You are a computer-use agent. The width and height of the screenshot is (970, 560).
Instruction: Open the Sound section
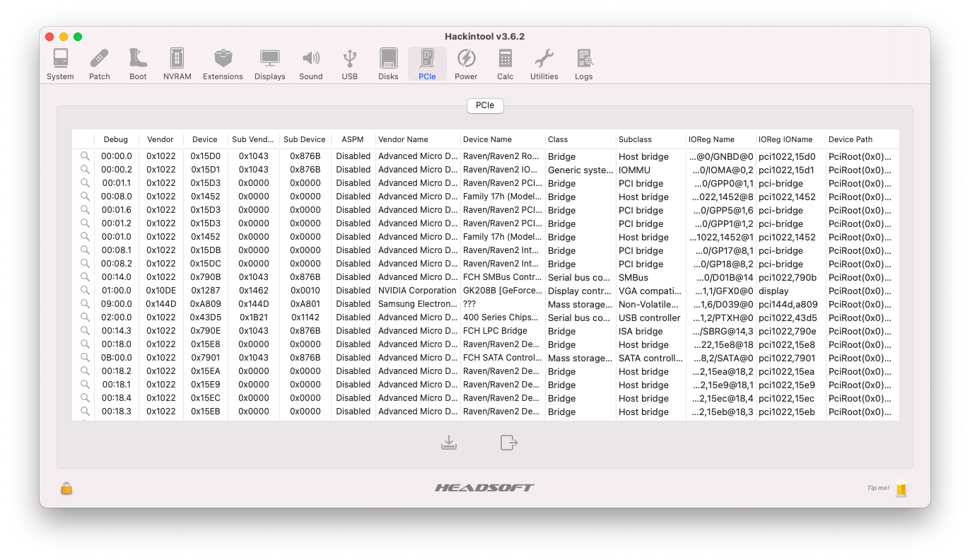tap(310, 64)
